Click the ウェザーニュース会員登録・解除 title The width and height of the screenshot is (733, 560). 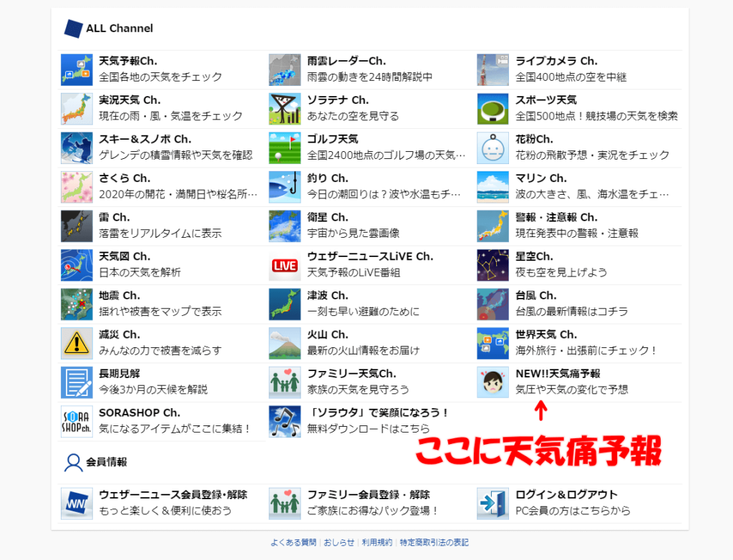click(173, 495)
